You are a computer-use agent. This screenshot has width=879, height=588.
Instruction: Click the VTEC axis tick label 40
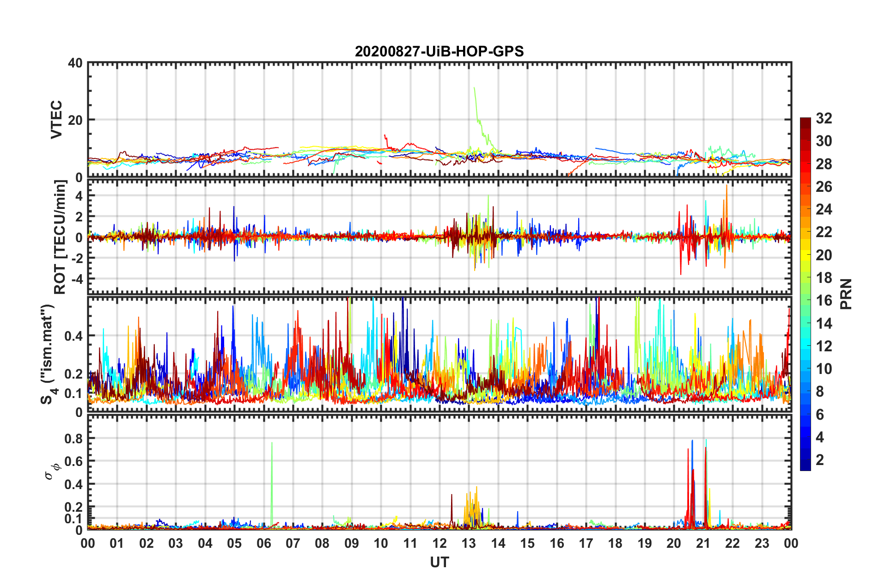tap(75, 63)
